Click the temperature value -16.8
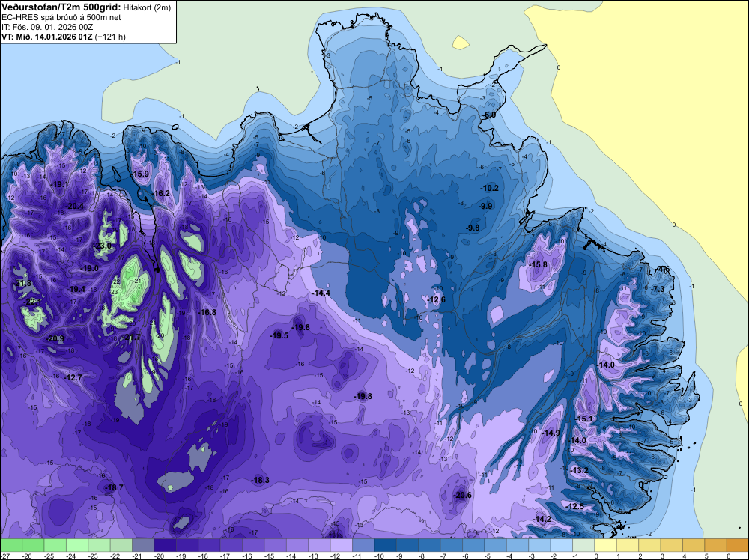The height and width of the screenshot is (560, 749). [x=207, y=312]
